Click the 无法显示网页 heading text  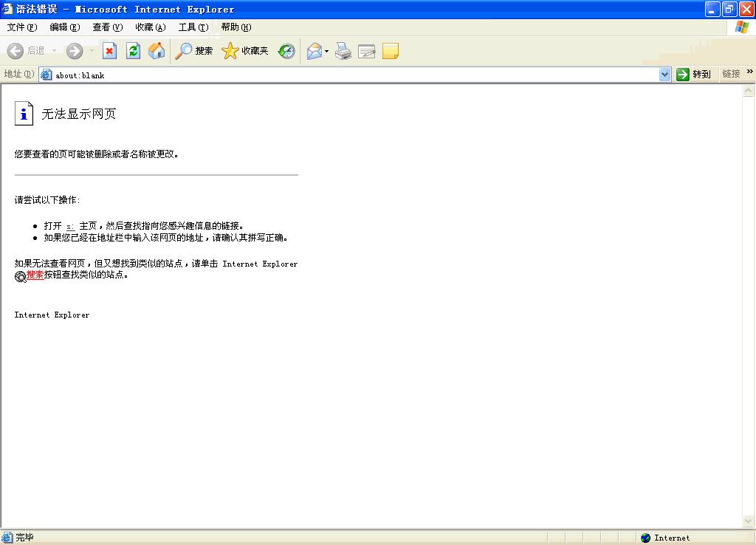point(79,114)
